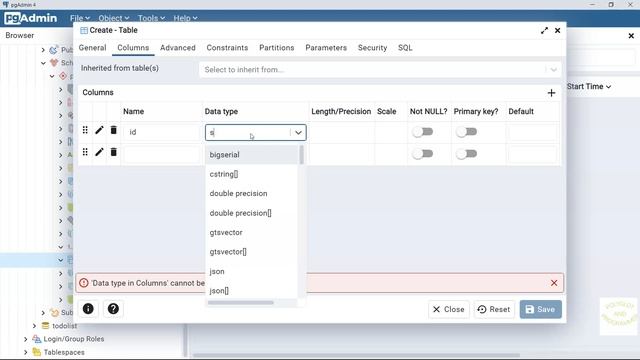The height and width of the screenshot is (360, 640).
Task: Switch to the Partitions tab
Action: click(276, 48)
